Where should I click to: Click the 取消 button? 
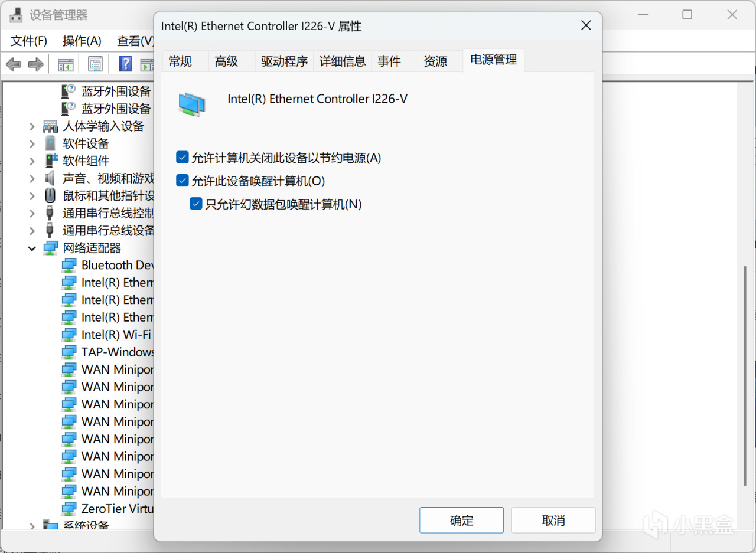tap(553, 521)
